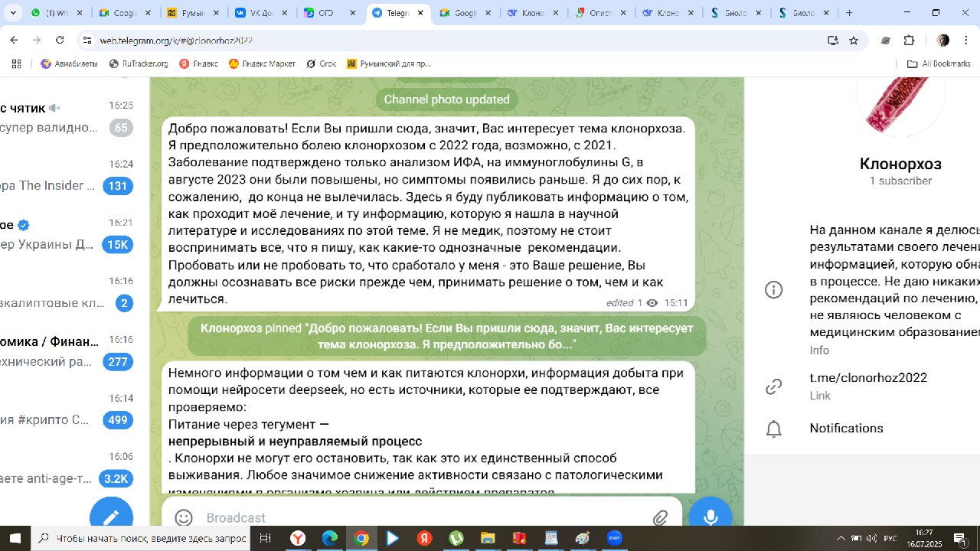Open Task View on the taskbar
The image size is (980, 551).
click(265, 539)
